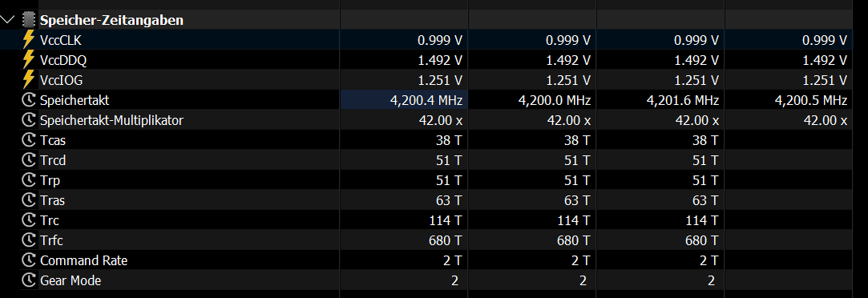Click the lightning bolt icon next to VccCLK
The image size is (868, 298).
28,40
